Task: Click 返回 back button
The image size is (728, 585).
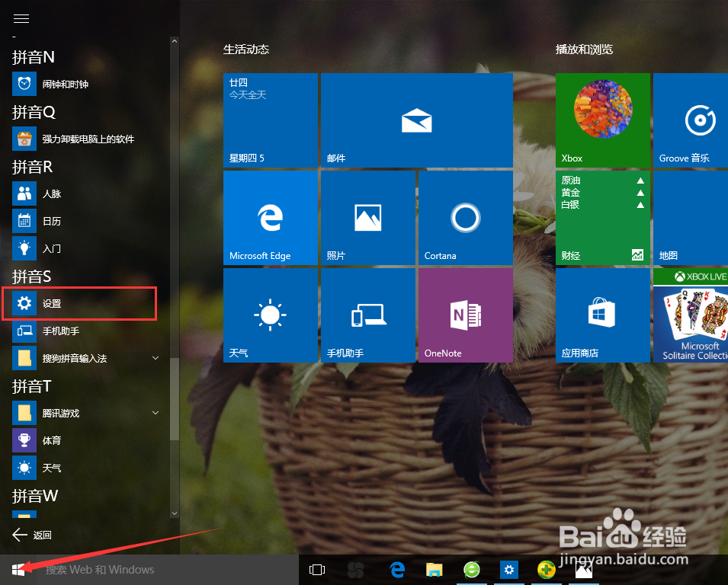Action: (x=31, y=535)
